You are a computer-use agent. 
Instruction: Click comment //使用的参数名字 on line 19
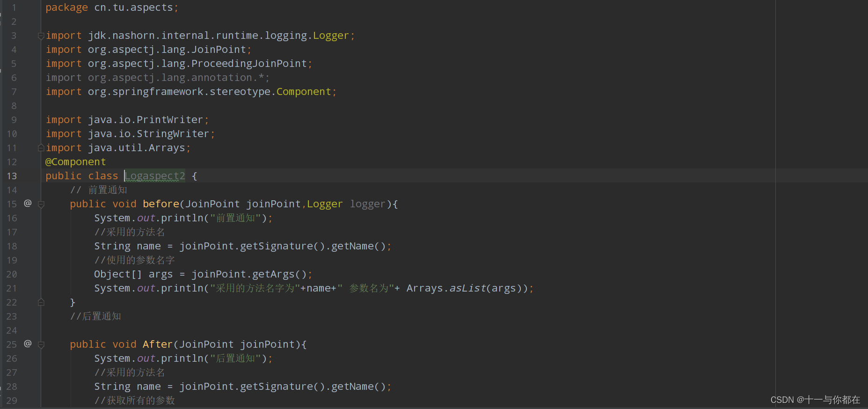[x=135, y=260]
